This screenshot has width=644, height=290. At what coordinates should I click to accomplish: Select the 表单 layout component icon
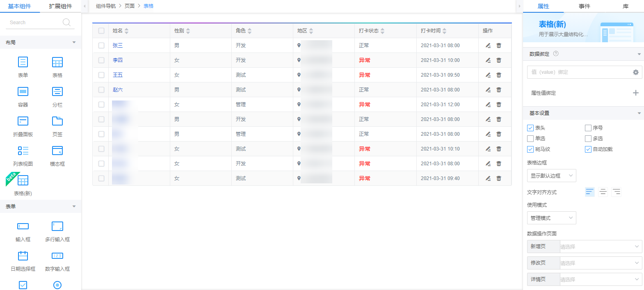click(x=23, y=62)
